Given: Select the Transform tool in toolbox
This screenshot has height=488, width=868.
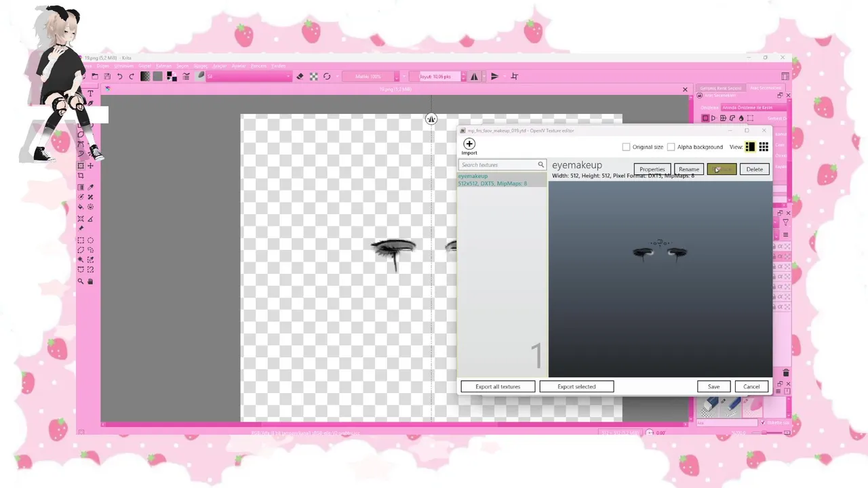Looking at the screenshot, I should coord(80,166).
